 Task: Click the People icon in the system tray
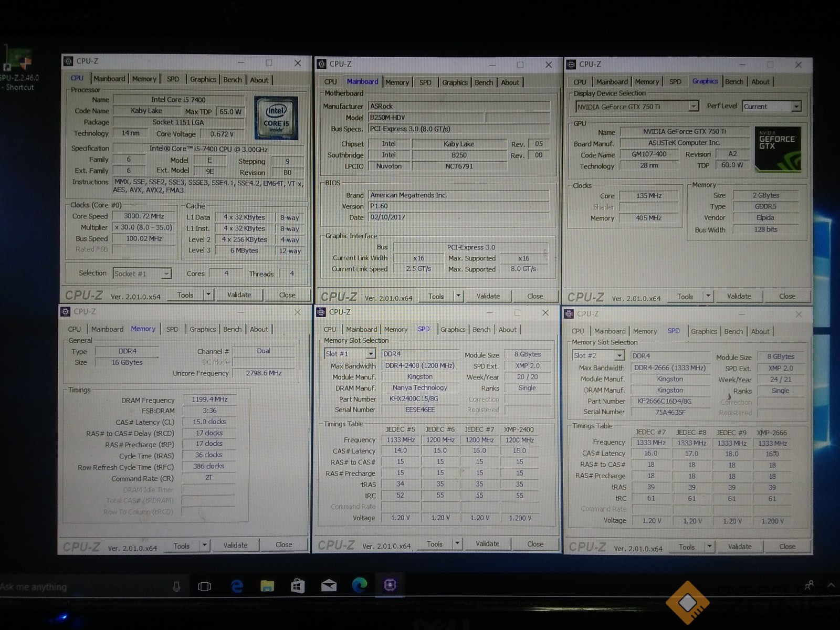pyautogui.click(x=809, y=584)
